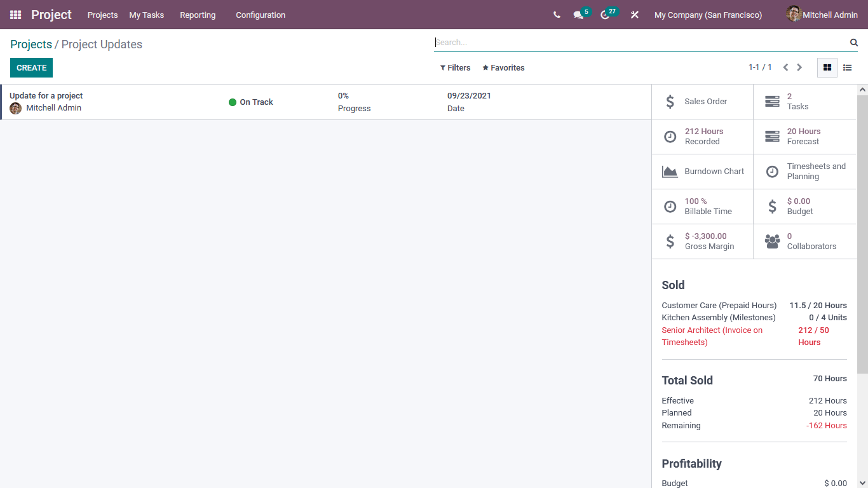Click the Collaborators people icon
868x488 pixels.
(x=772, y=241)
